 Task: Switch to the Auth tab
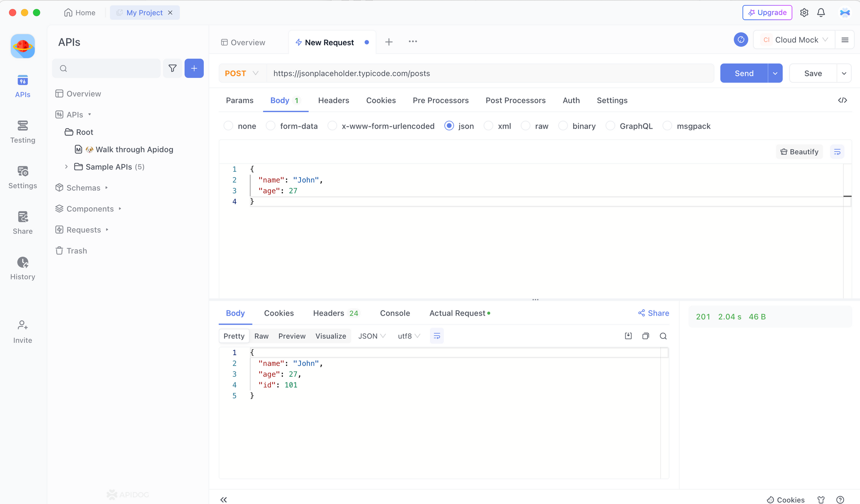[x=571, y=100]
